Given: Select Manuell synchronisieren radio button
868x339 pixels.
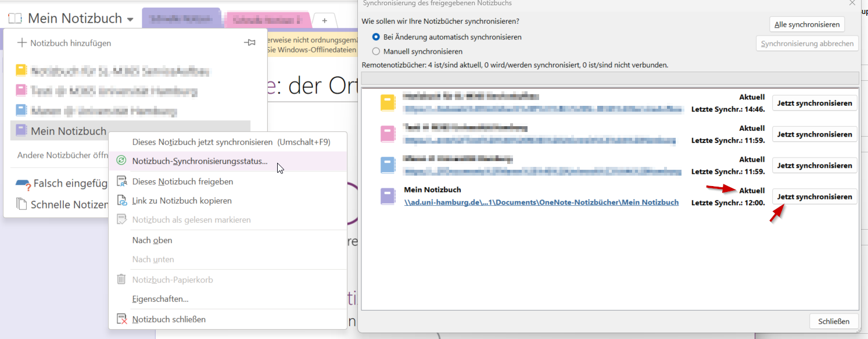Looking at the screenshot, I should [376, 51].
